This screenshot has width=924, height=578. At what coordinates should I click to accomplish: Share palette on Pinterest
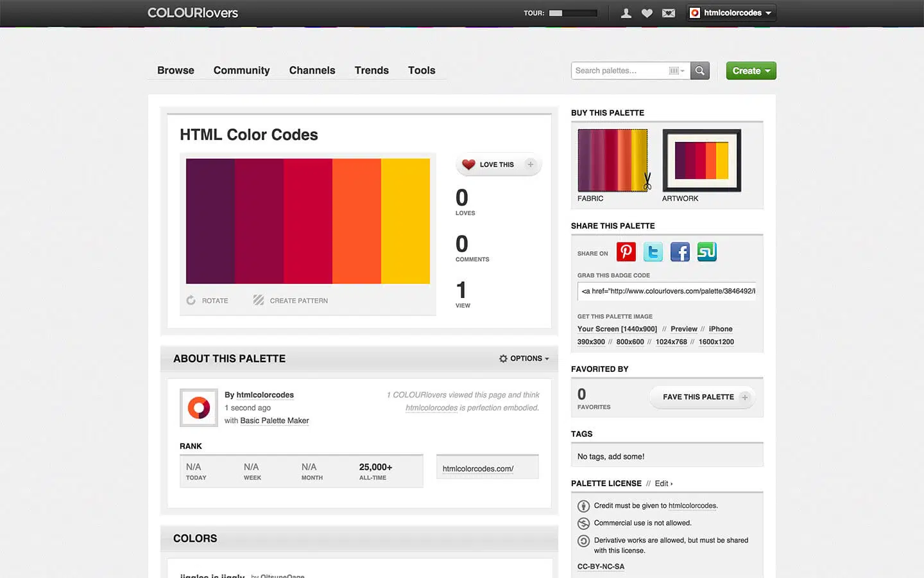click(x=626, y=252)
